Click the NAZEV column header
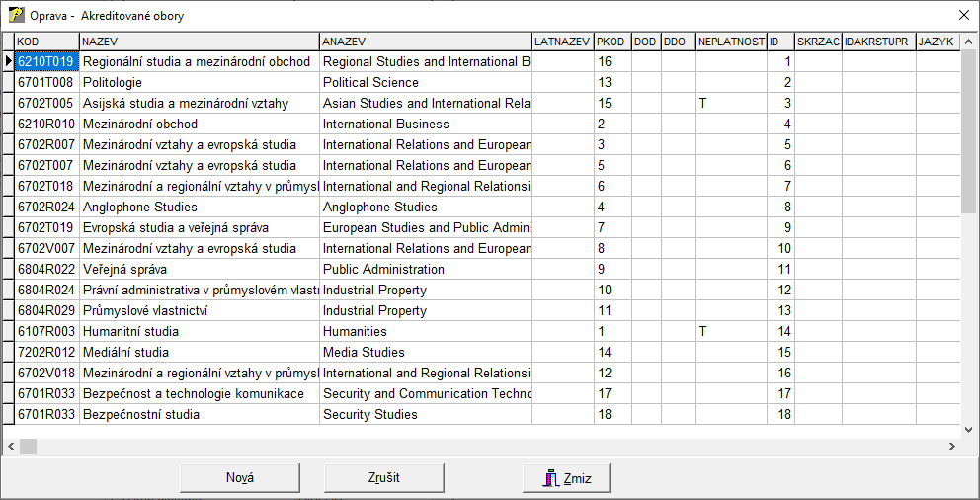The image size is (980, 500). pyautogui.click(x=199, y=42)
